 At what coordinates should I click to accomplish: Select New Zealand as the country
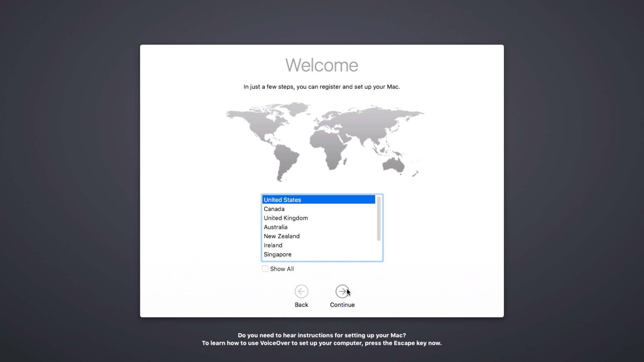click(281, 236)
